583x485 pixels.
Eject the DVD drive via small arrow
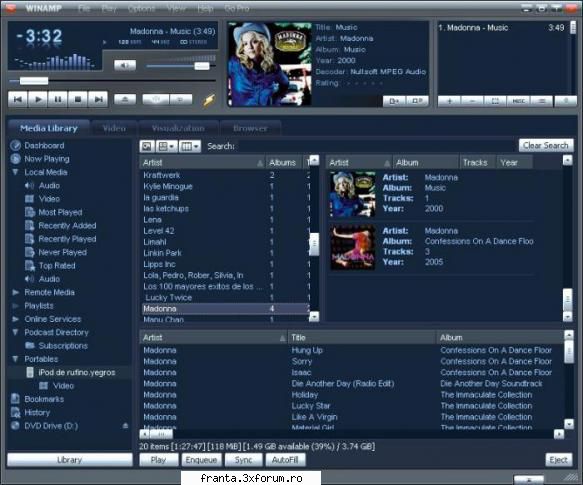(x=125, y=426)
